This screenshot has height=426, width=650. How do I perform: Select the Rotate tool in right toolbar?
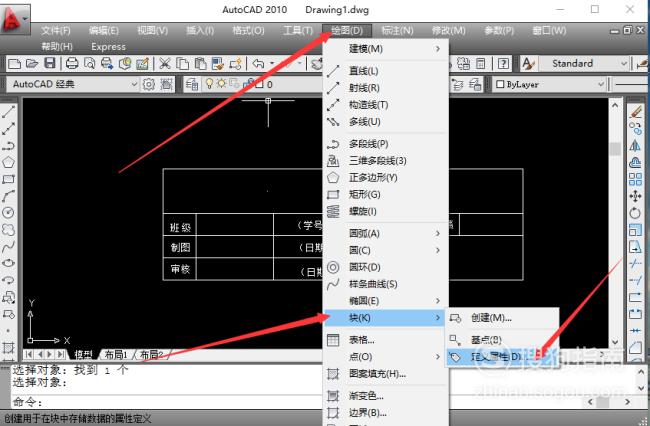tap(635, 213)
